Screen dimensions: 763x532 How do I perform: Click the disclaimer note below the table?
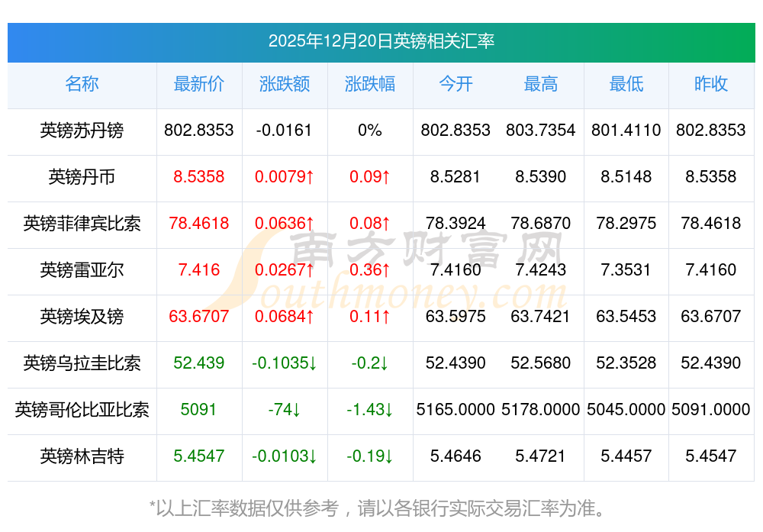pyautogui.click(x=378, y=508)
